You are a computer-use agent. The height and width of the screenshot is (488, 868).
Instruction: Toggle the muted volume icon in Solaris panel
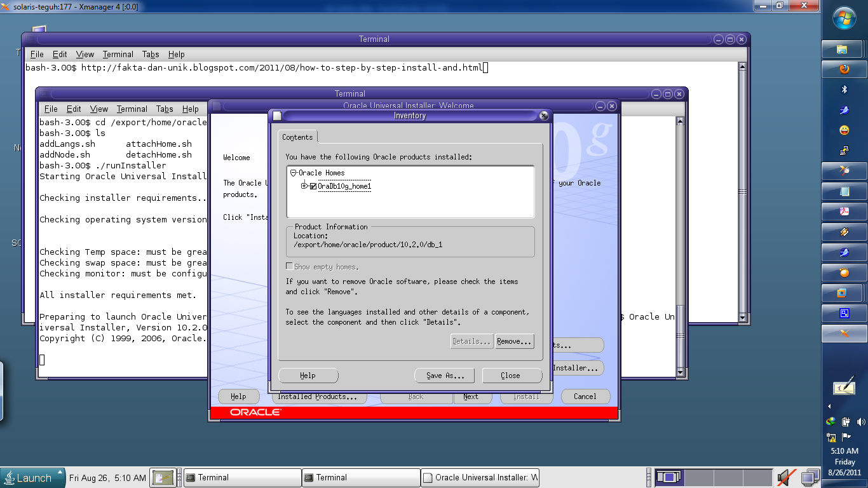(x=787, y=478)
